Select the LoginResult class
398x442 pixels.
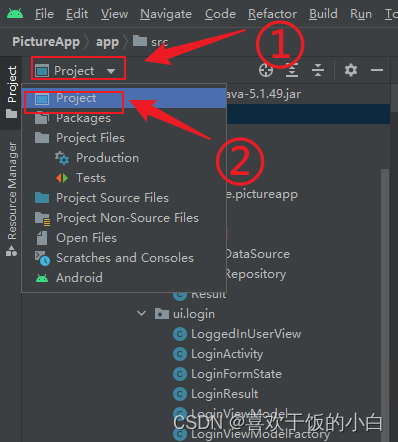pyautogui.click(x=225, y=394)
